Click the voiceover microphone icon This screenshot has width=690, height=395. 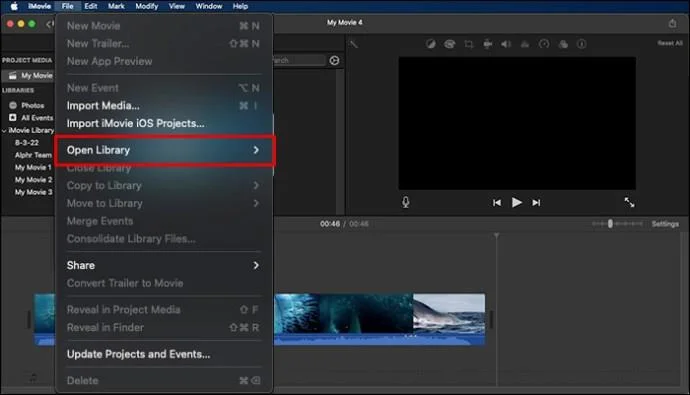(406, 202)
